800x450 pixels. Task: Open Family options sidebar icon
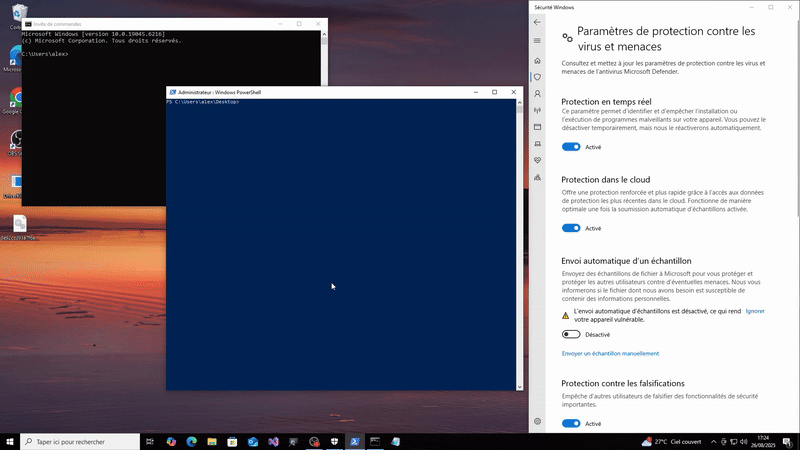coord(537,178)
